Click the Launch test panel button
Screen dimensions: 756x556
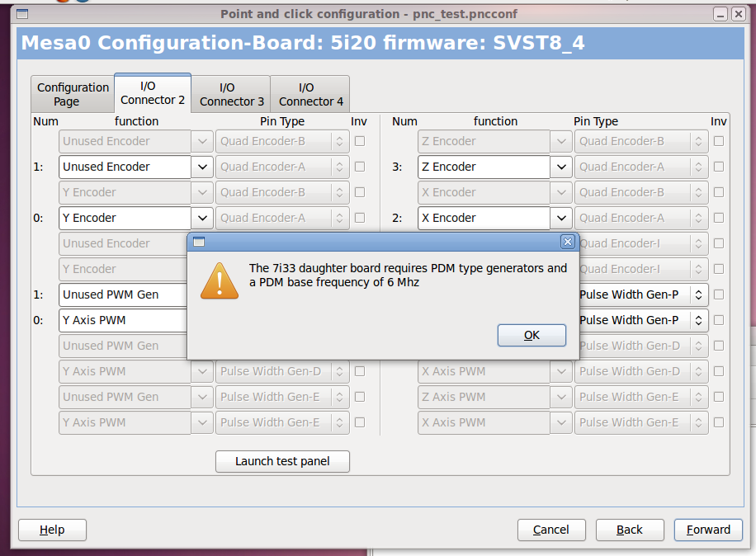282,461
